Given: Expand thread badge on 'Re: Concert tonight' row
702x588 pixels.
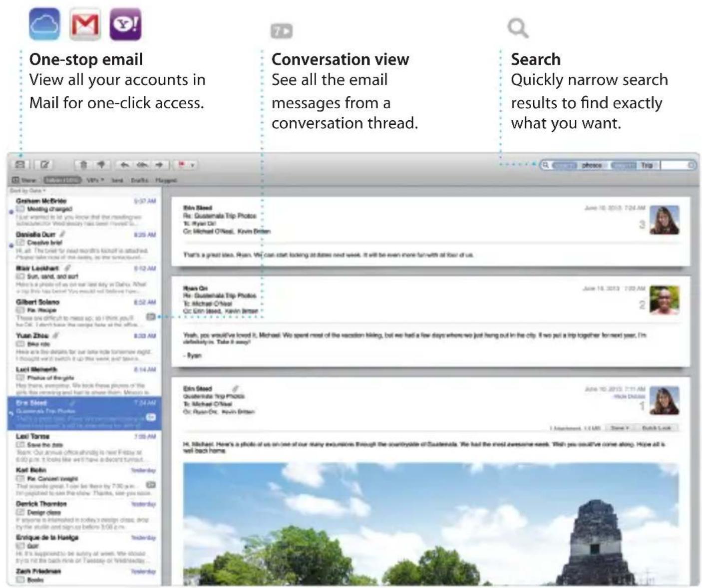Looking at the screenshot, I should (x=151, y=485).
